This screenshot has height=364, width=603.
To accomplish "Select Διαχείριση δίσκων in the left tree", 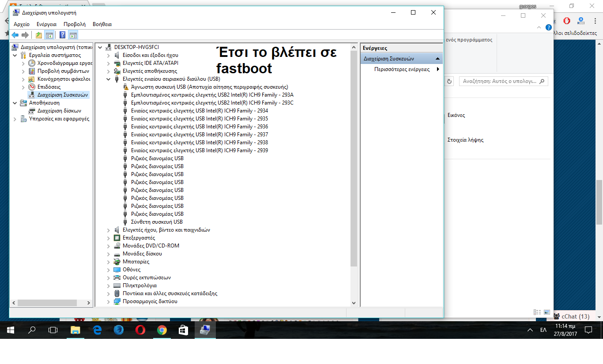I will pyautogui.click(x=59, y=111).
